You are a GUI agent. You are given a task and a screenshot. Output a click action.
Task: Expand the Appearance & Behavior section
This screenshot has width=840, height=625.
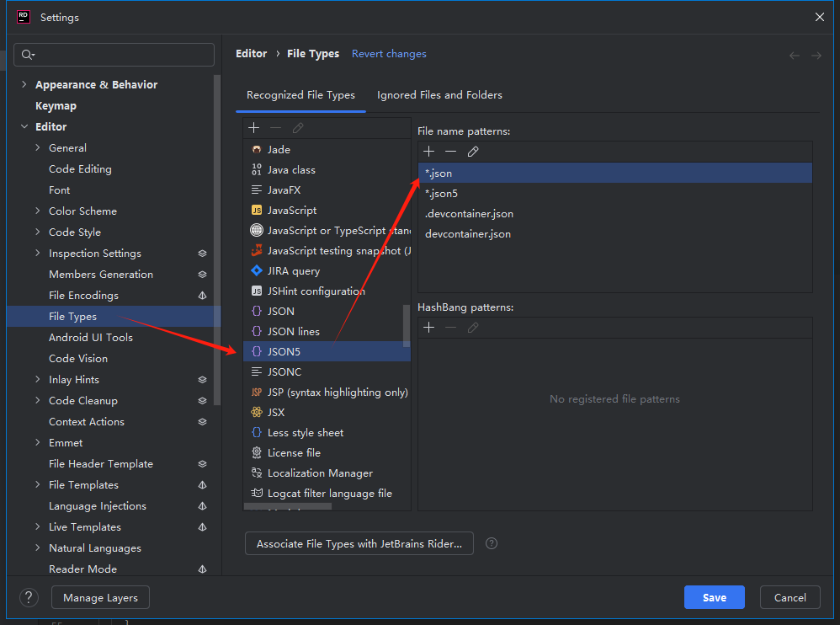24,85
